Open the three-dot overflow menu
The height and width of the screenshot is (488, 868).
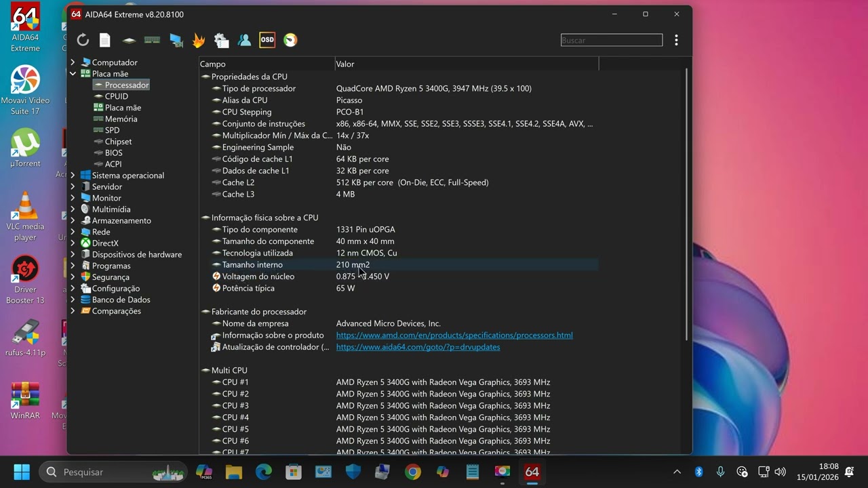(x=676, y=40)
